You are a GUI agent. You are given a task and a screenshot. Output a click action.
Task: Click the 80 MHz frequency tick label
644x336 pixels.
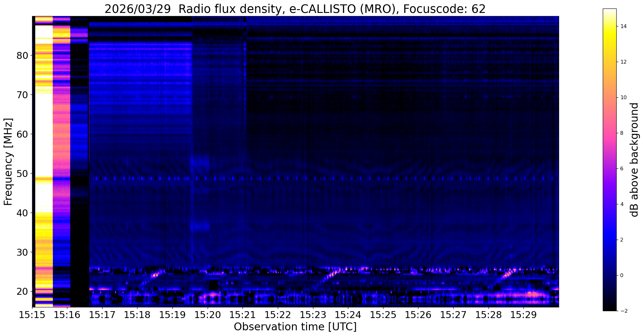coord(22,55)
